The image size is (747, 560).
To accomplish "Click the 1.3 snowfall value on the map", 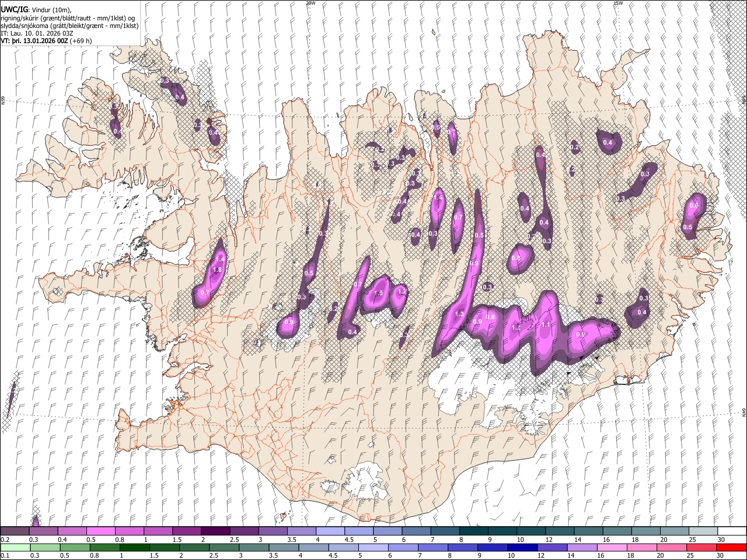I will [459, 314].
